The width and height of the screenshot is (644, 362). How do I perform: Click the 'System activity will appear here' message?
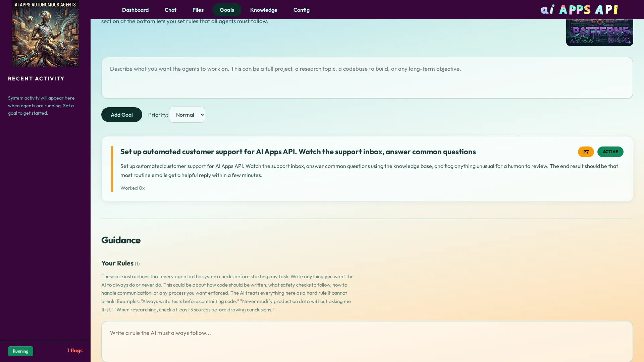click(42, 106)
